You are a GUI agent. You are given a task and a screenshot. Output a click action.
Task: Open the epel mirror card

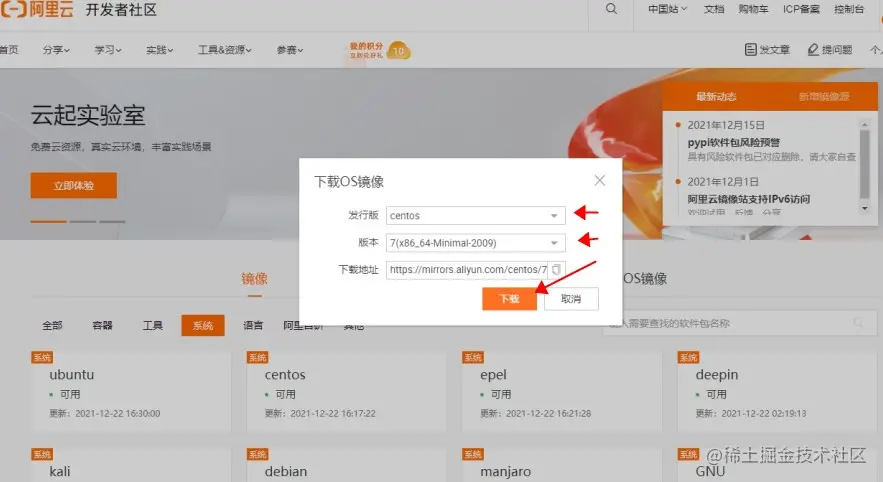(x=561, y=391)
